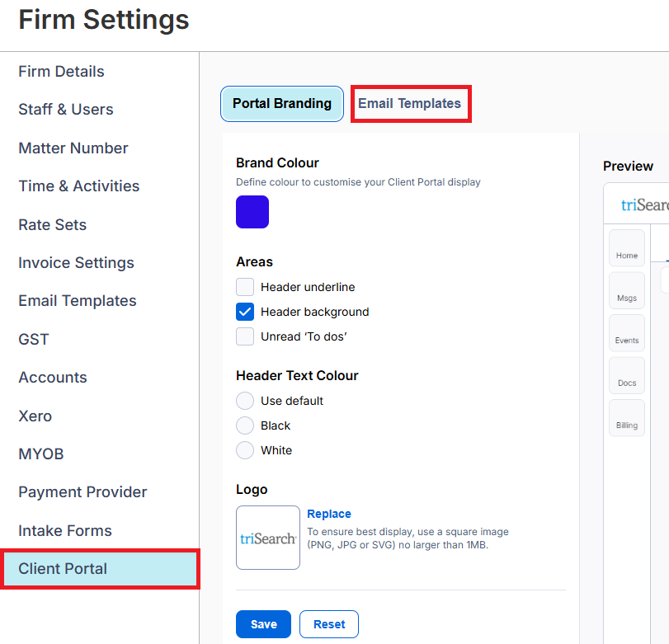Open the Brand Colour swatch
Screen dimensions: 669x644
click(x=252, y=212)
